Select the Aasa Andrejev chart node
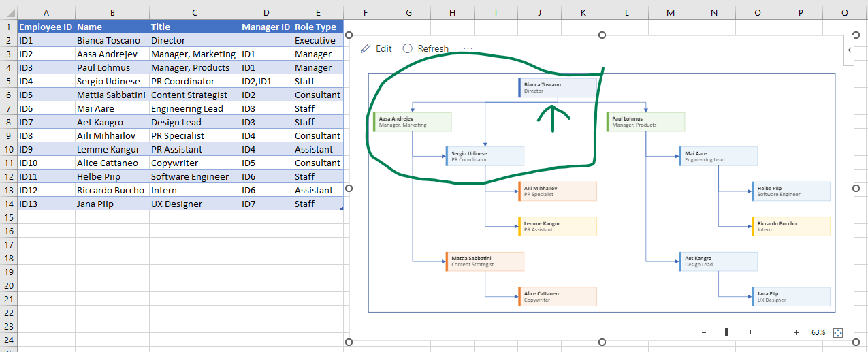 tap(413, 122)
